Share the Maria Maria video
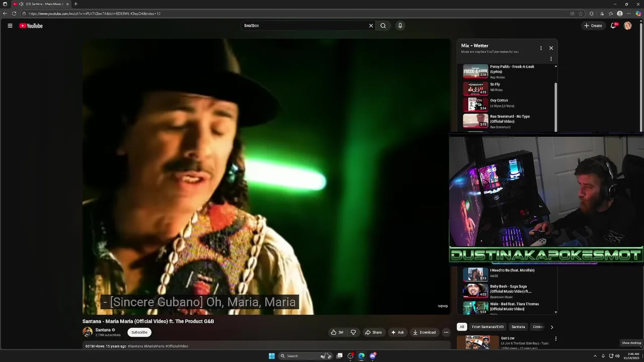 pyautogui.click(x=373, y=332)
